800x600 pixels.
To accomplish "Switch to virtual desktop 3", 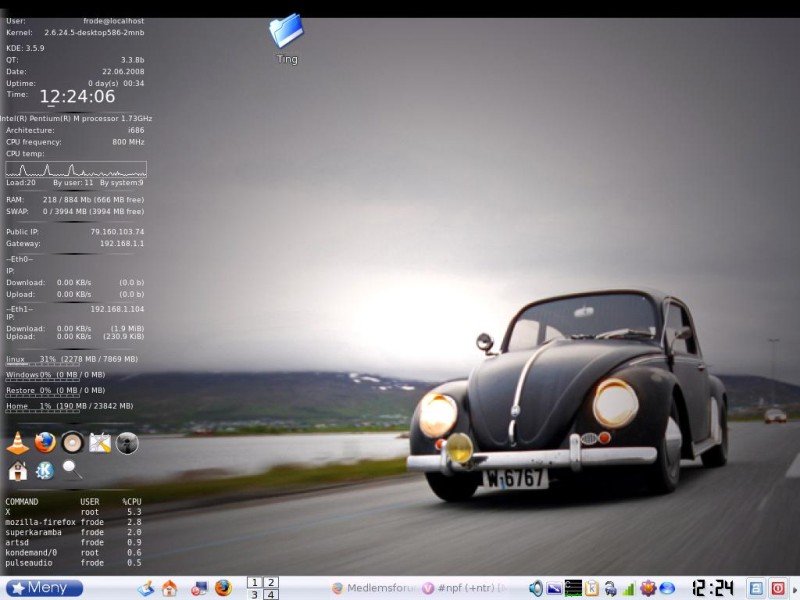I will coord(254,595).
